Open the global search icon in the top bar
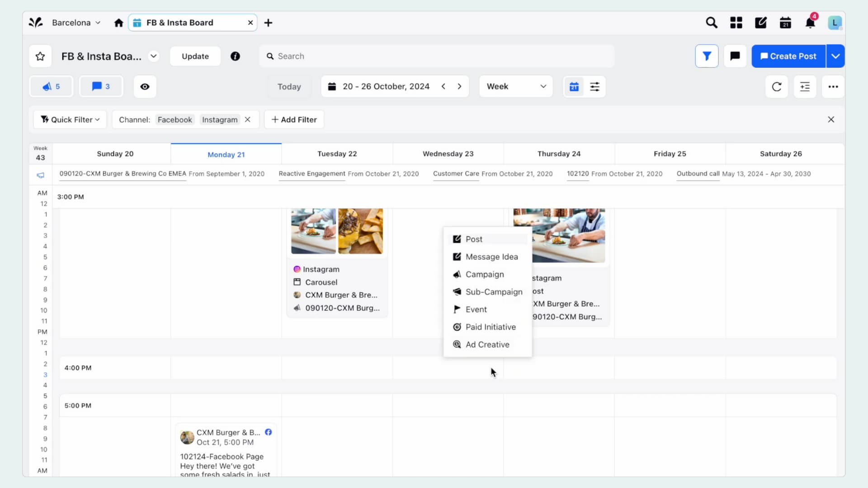This screenshot has width=868, height=488. coord(711,22)
